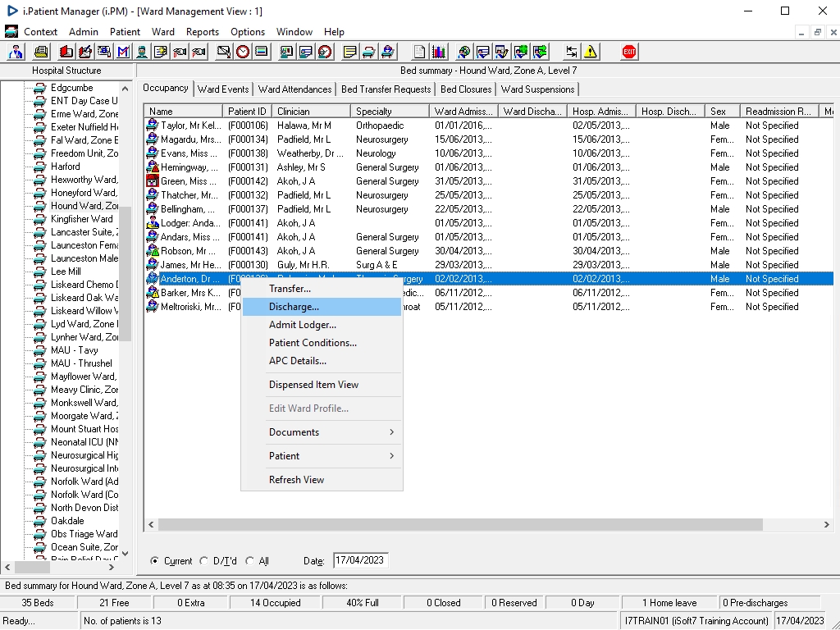
Task: Choose Transfer... from the context menu
Action: (322, 289)
